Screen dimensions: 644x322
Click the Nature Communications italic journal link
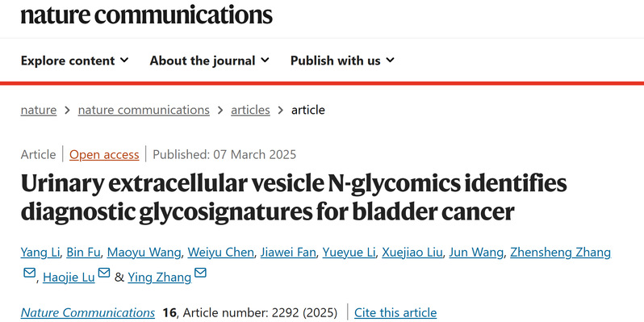tap(88, 312)
